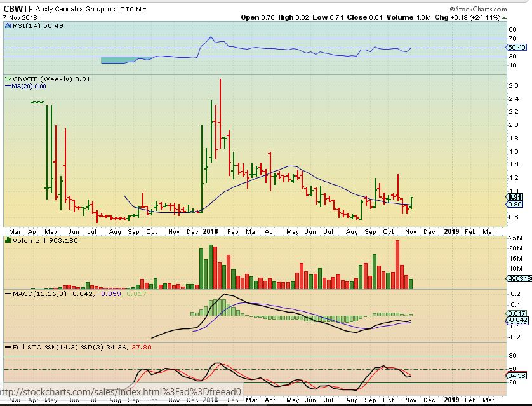Click the small triangle after the Chg percentage
This screenshot has height=406, width=532.
coord(505,18)
